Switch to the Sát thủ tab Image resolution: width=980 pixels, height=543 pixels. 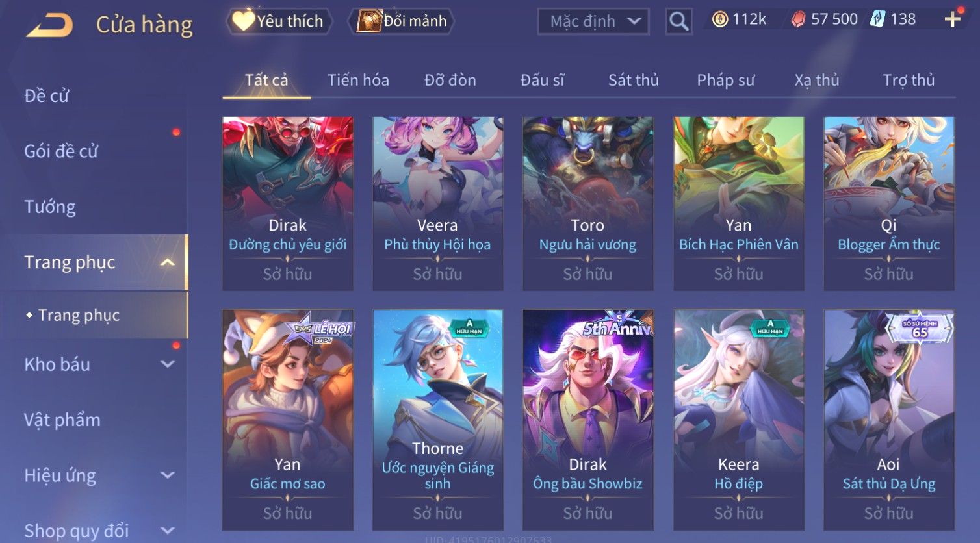point(633,80)
